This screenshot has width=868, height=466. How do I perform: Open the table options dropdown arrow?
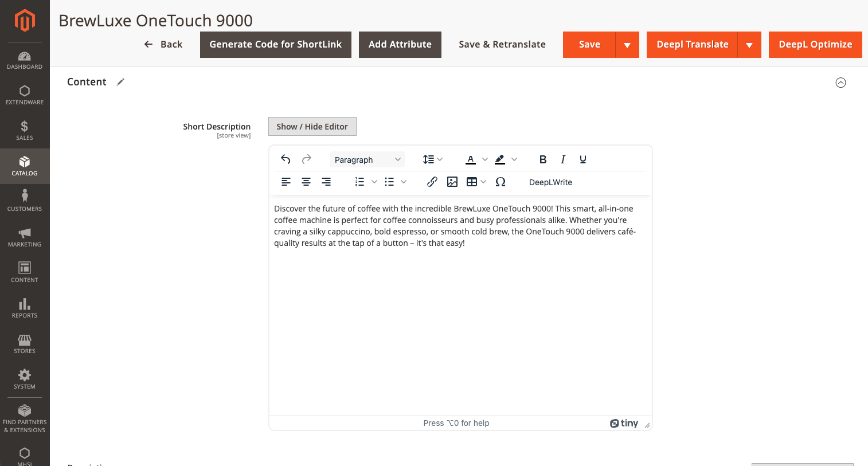pos(484,182)
